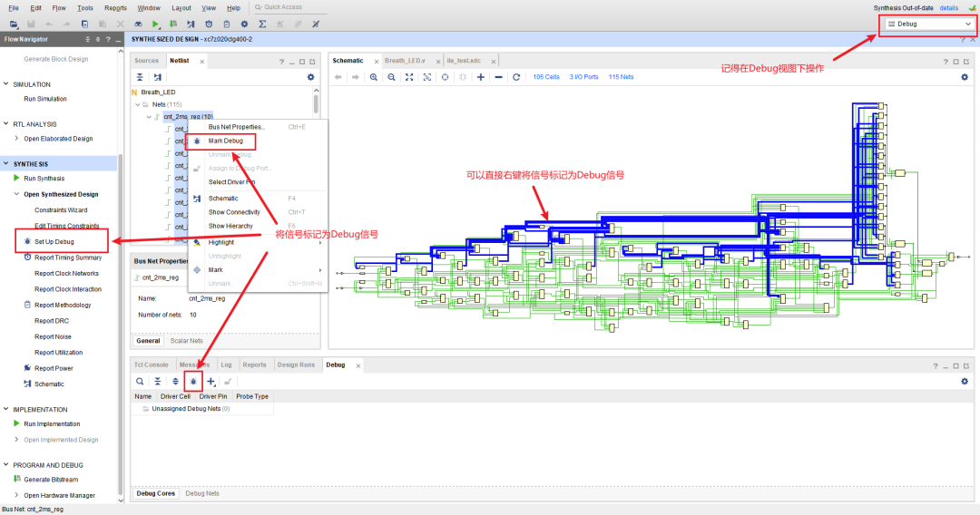Switch to the Scalar Nets tab
The image size is (980, 515).
click(x=186, y=341)
